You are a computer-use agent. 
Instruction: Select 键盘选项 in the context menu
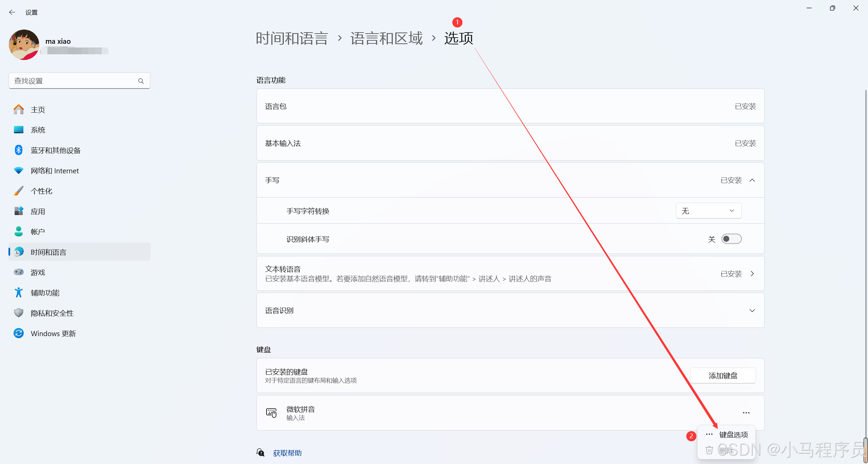click(733, 435)
